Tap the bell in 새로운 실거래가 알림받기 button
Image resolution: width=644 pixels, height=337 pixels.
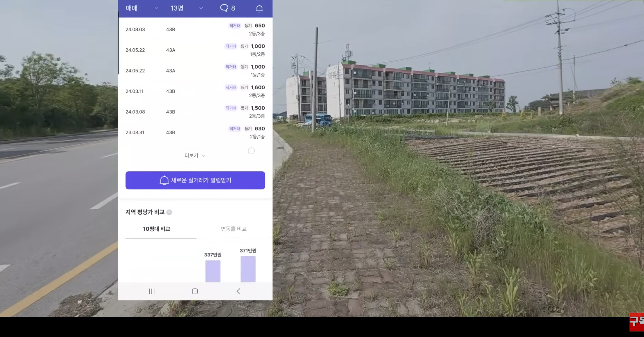(164, 180)
